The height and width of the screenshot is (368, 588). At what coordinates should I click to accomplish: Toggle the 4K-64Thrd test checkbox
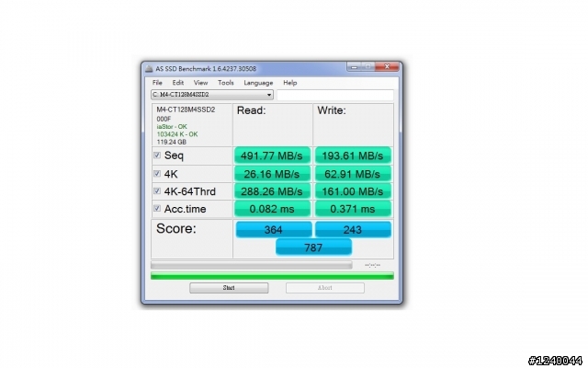tap(157, 191)
